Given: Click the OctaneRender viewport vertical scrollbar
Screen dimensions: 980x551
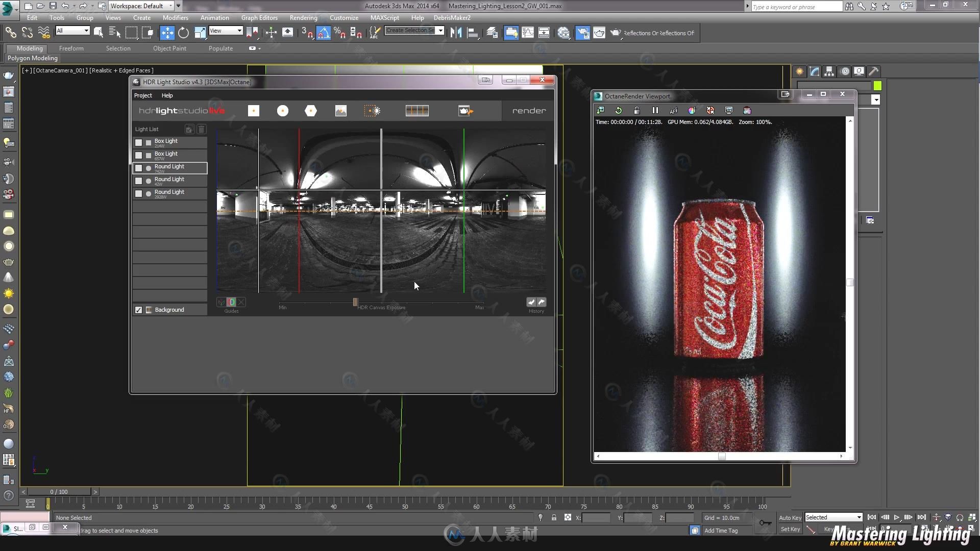Looking at the screenshot, I should [850, 284].
